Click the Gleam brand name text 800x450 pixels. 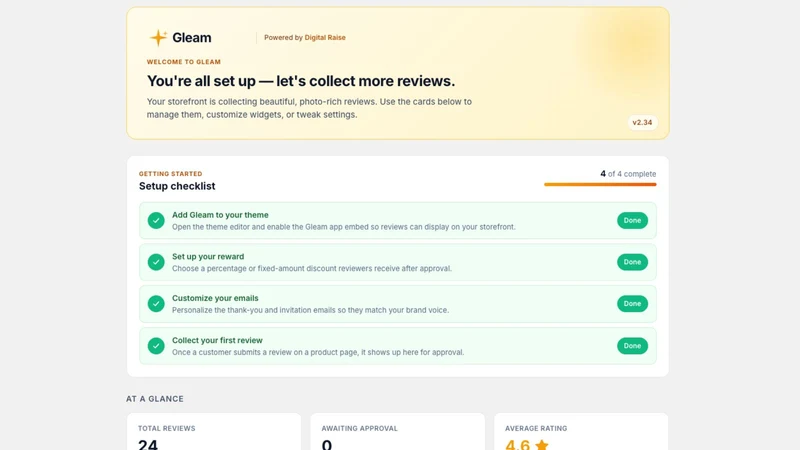click(x=191, y=38)
